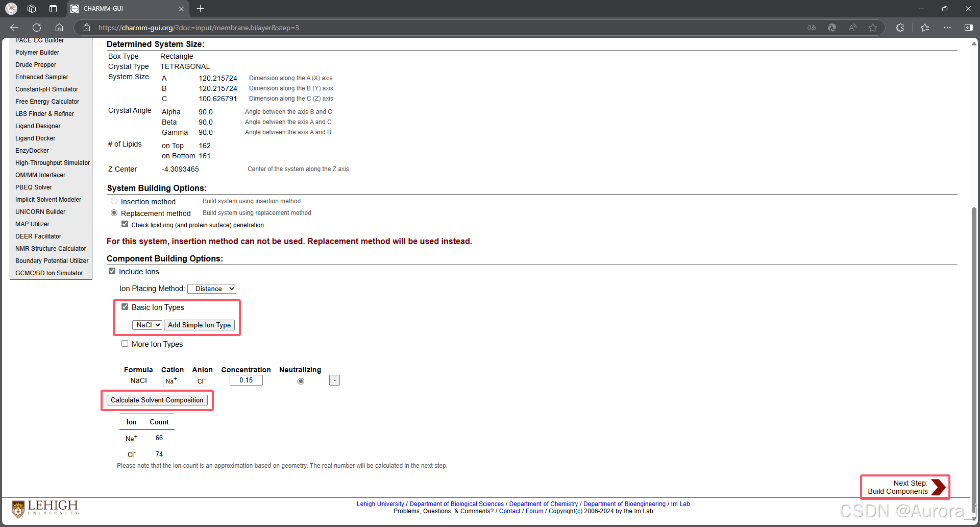The height and width of the screenshot is (527, 980).
Task: Click the Contact footer link
Action: click(509, 511)
